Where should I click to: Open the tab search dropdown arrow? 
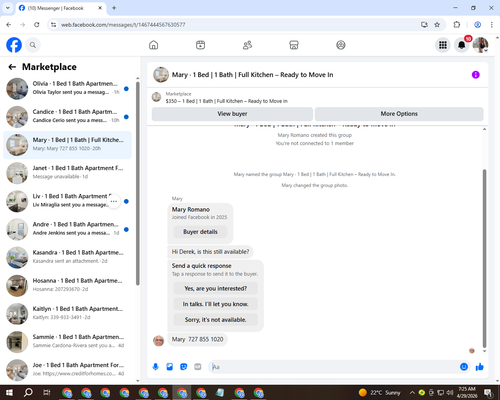[x=8, y=8]
